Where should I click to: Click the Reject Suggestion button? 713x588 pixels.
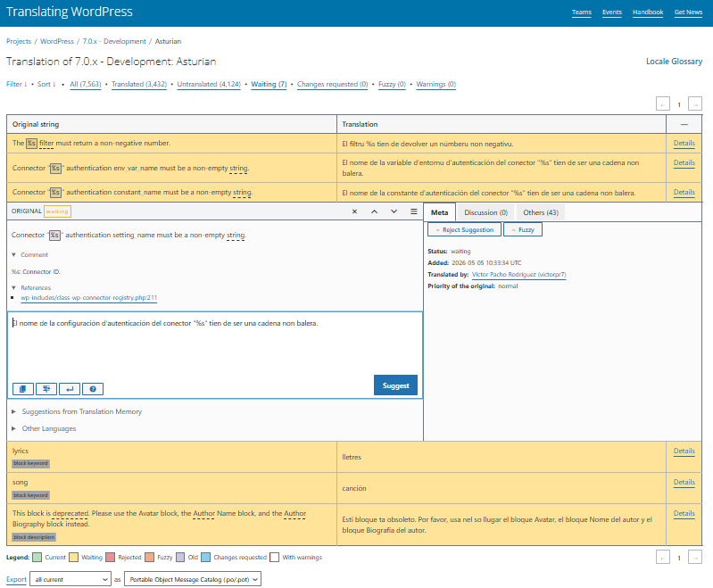point(464,229)
